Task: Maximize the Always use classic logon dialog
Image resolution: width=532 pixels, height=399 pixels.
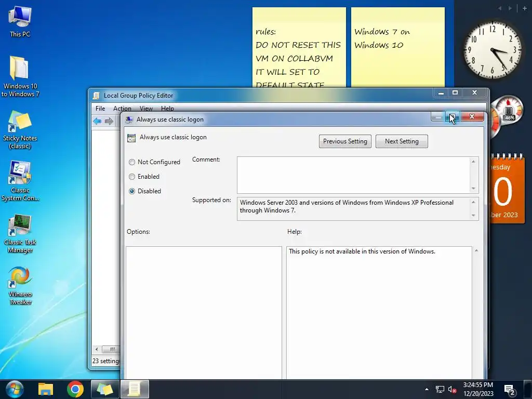Action: pos(453,117)
